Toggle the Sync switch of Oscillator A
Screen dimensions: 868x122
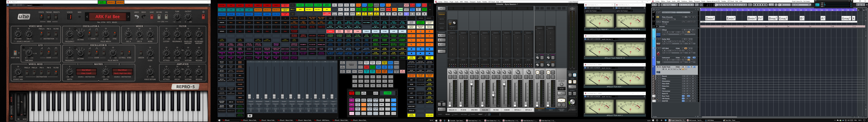115,34
